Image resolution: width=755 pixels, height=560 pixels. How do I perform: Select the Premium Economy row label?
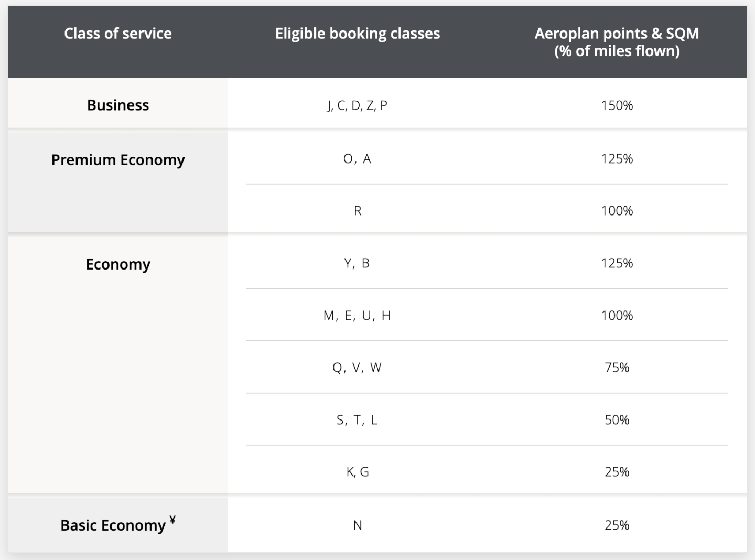tap(118, 160)
